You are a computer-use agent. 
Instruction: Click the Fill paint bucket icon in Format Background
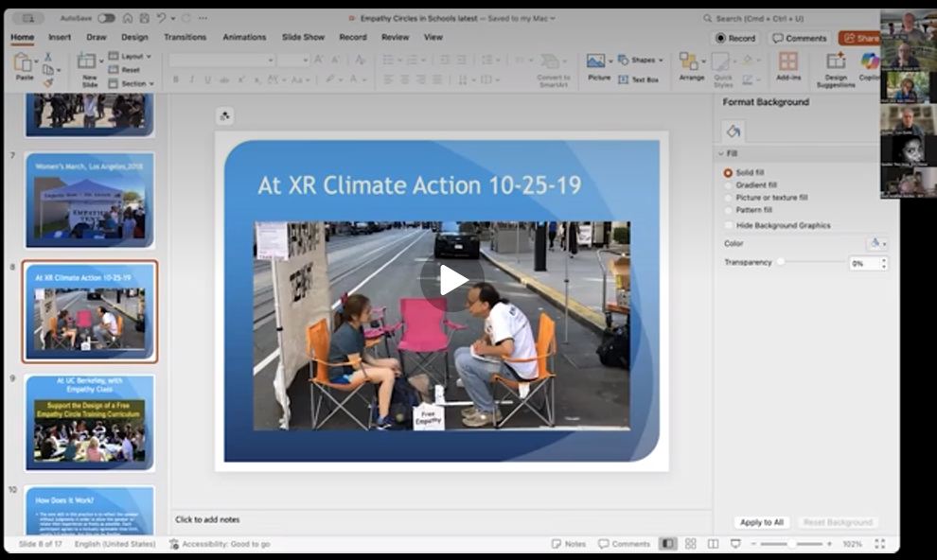coord(734,131)
